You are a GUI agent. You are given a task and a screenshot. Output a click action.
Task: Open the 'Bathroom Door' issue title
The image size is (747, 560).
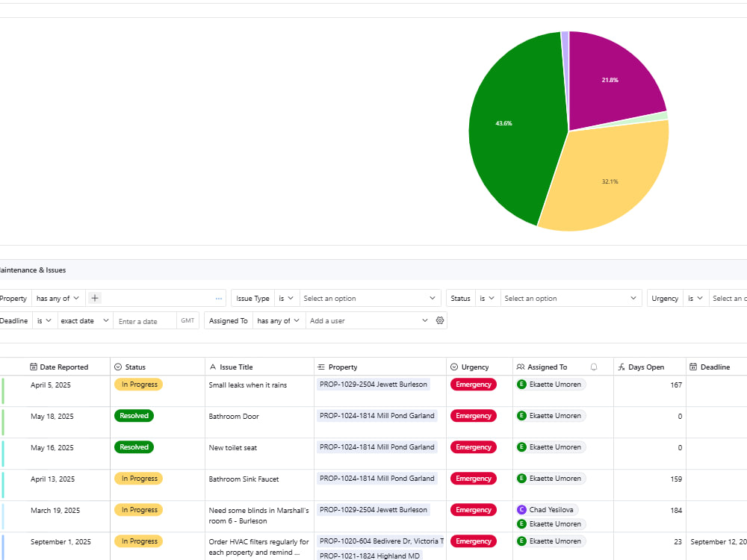(x=233, y=416)
